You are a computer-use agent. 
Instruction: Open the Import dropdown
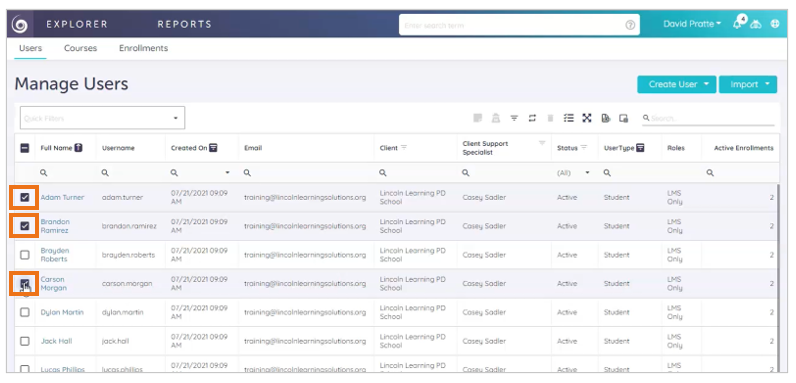[x=748, y=84]
